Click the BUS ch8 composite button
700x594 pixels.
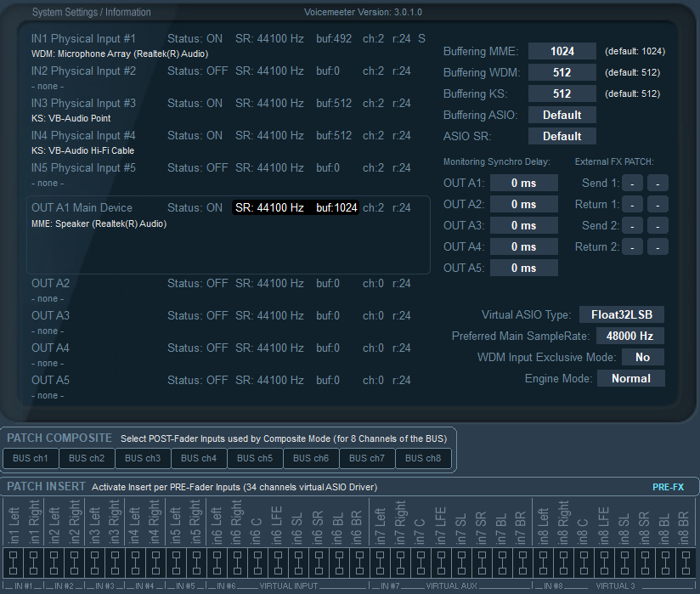click(426, 459)
